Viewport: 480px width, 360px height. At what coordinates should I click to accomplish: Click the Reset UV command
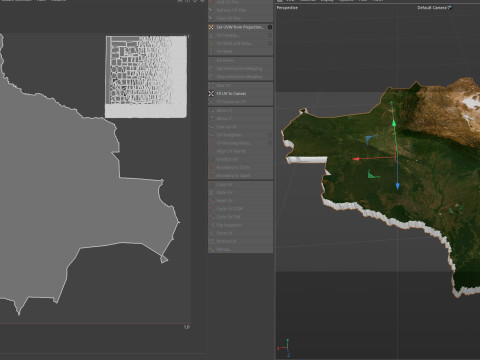tap(240, 201)
